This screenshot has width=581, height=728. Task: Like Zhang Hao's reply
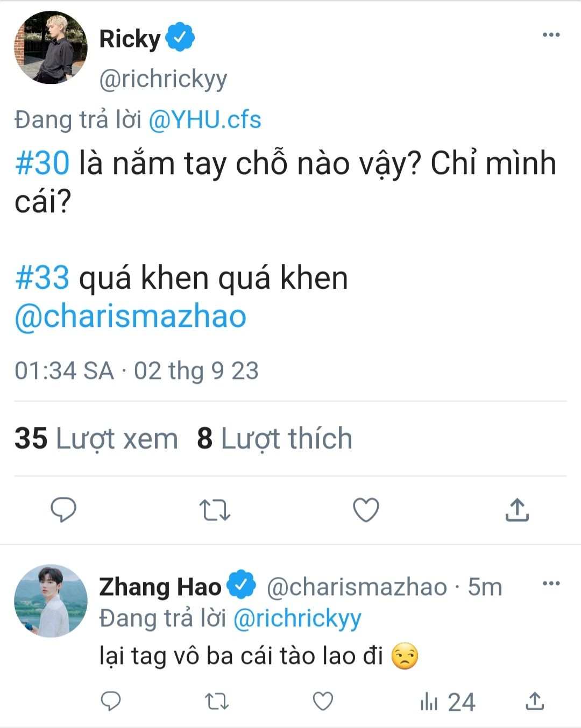(x=323, y=701)
